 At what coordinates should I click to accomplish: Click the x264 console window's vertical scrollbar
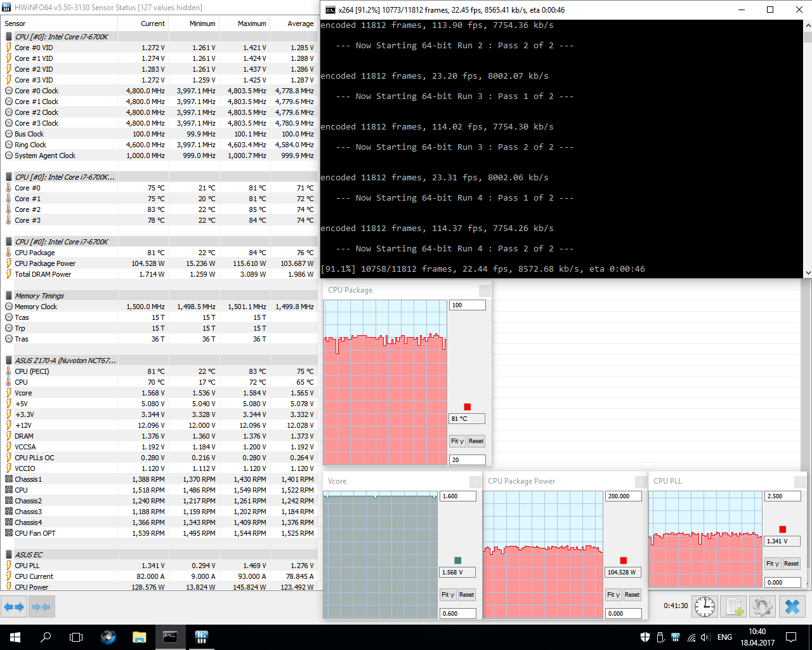(808, 149)
